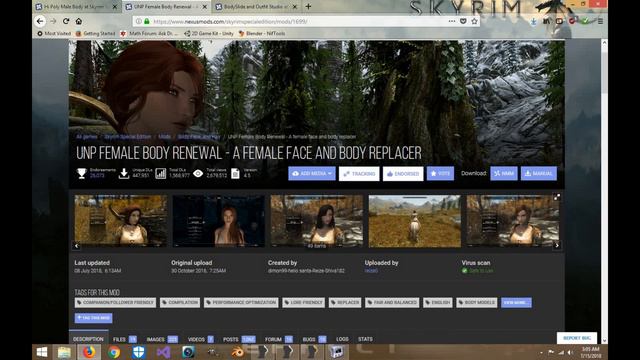Open the Images tab
The width and height of the screenshot is (640, 360).
162,339
